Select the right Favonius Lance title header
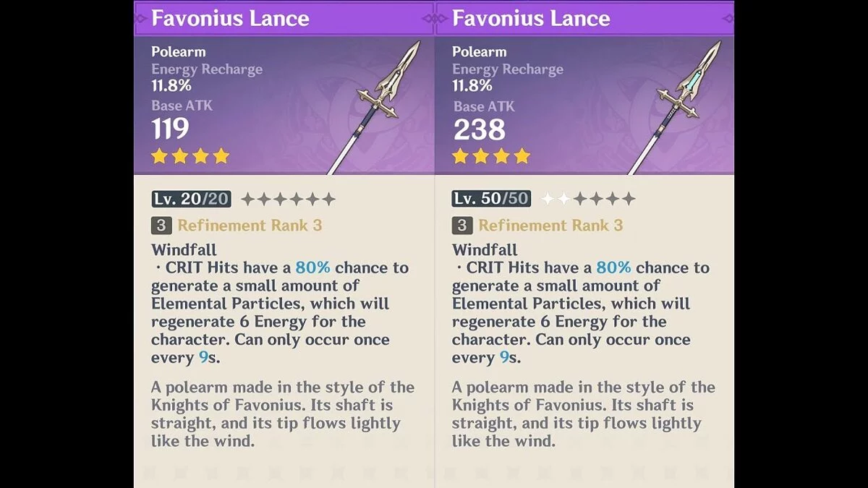This screenshot has height=488, width=868. [x=531, y=19]
